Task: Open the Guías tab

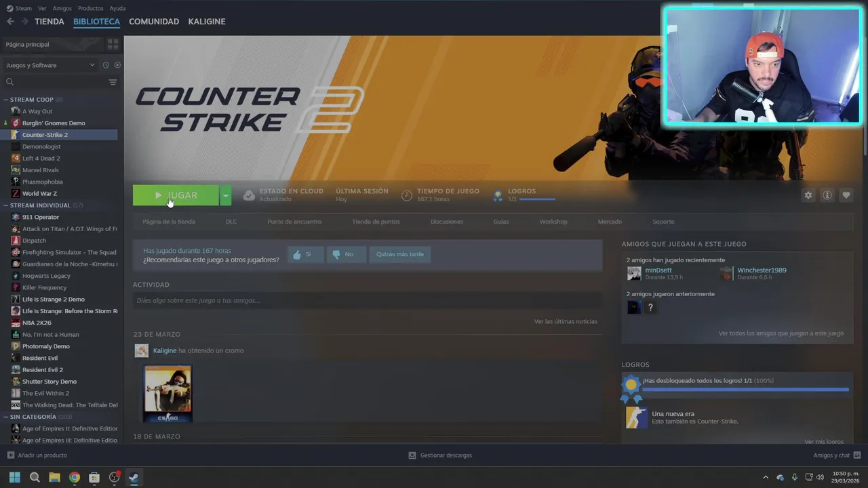Action: click(501, 222)
